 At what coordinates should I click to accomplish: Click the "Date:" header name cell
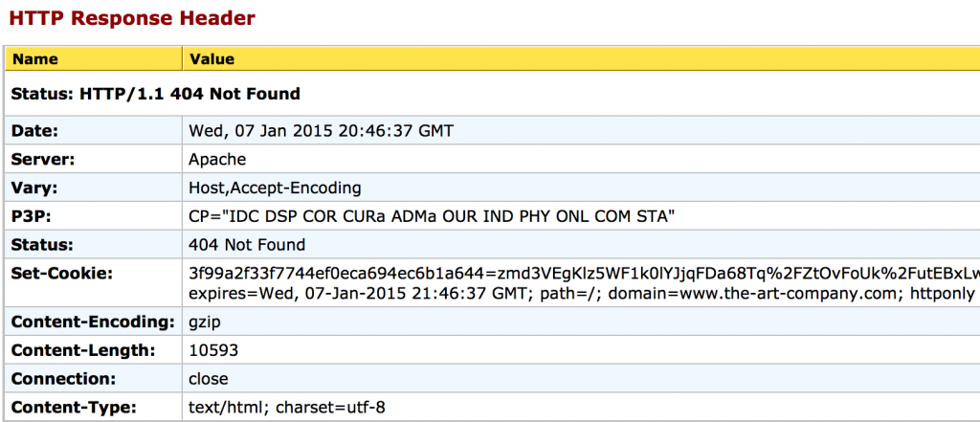pos(35,130)
